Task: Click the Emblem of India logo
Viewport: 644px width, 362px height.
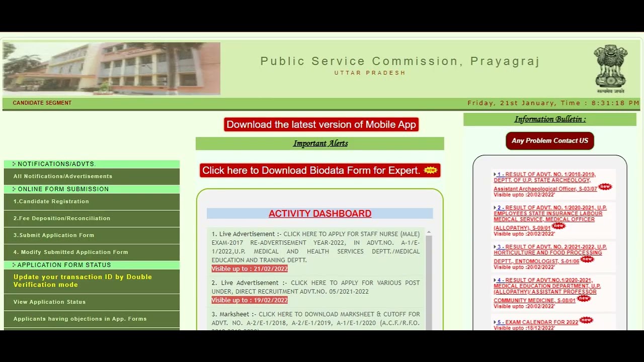Action: 610,69
